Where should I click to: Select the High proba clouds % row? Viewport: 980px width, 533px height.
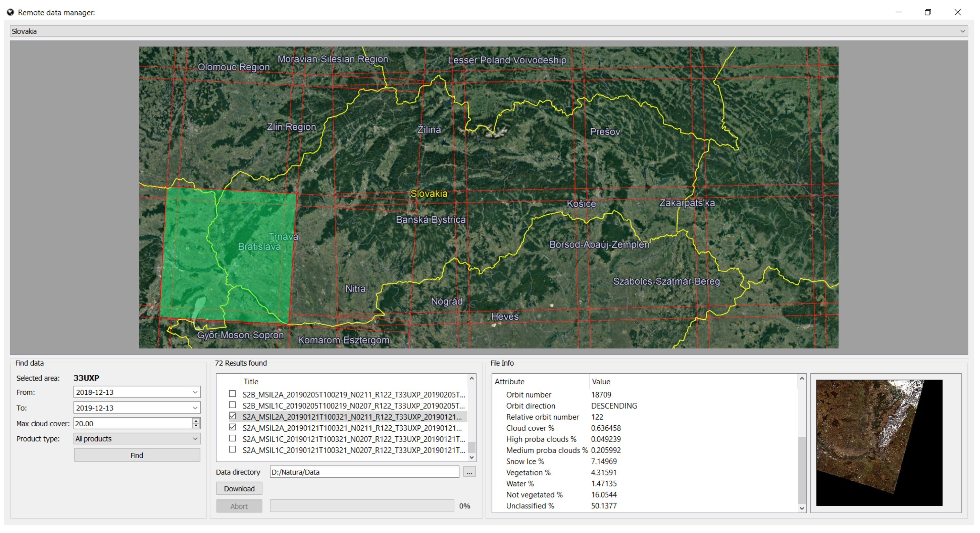coord(645,439)
